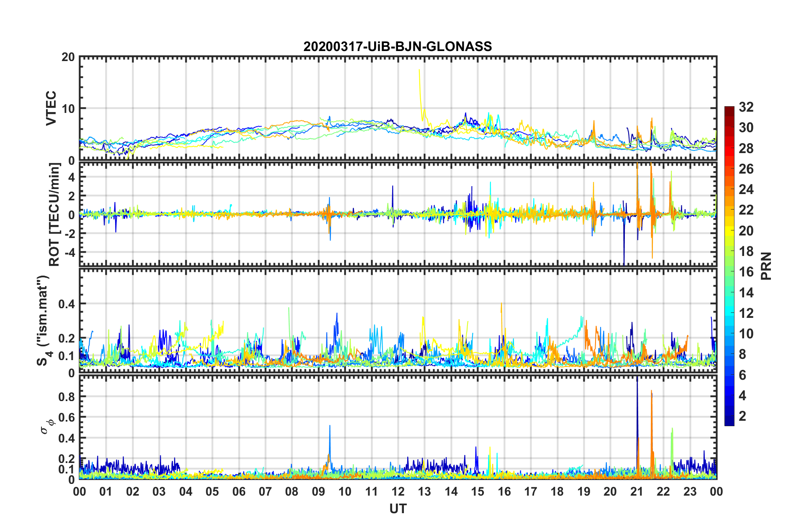Click the S4 axis tick 0.1
796x532 pixels.
click(67, 356)
